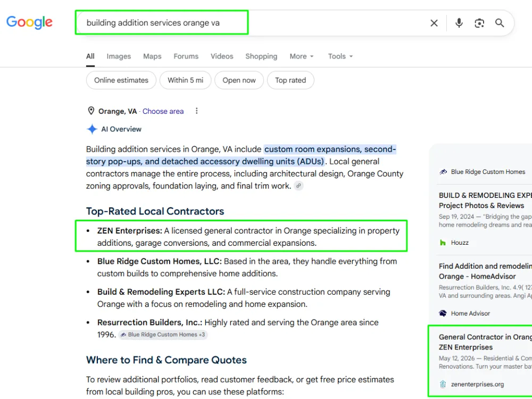Expand the More dropdown menu
This screenshot has width=532, height=399.
point(302,56)
